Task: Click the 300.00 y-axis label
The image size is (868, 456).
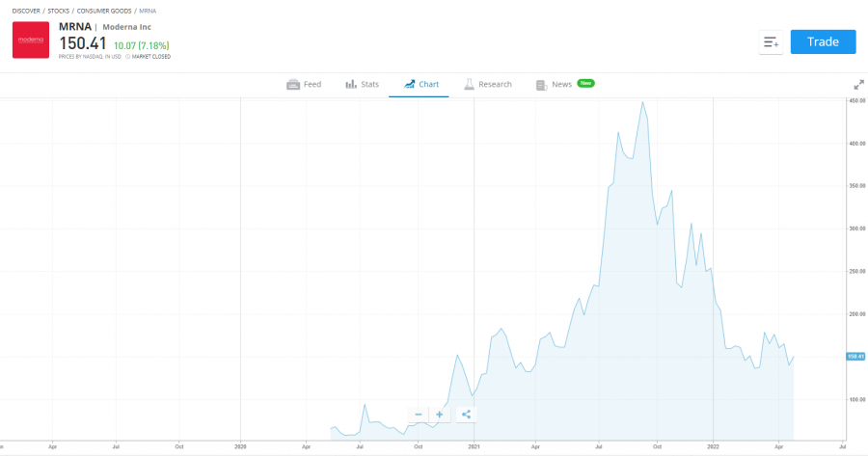Action: pyautogui.click(x=857, y=228)
